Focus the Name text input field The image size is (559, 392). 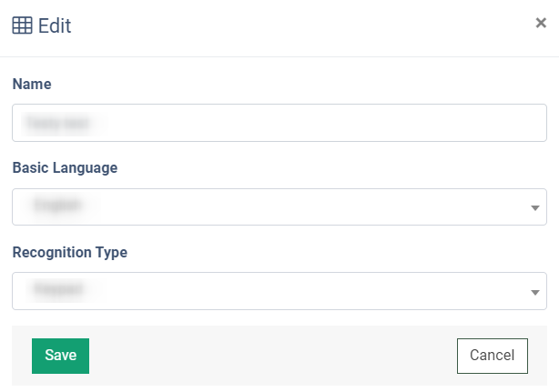coord(279,123)
